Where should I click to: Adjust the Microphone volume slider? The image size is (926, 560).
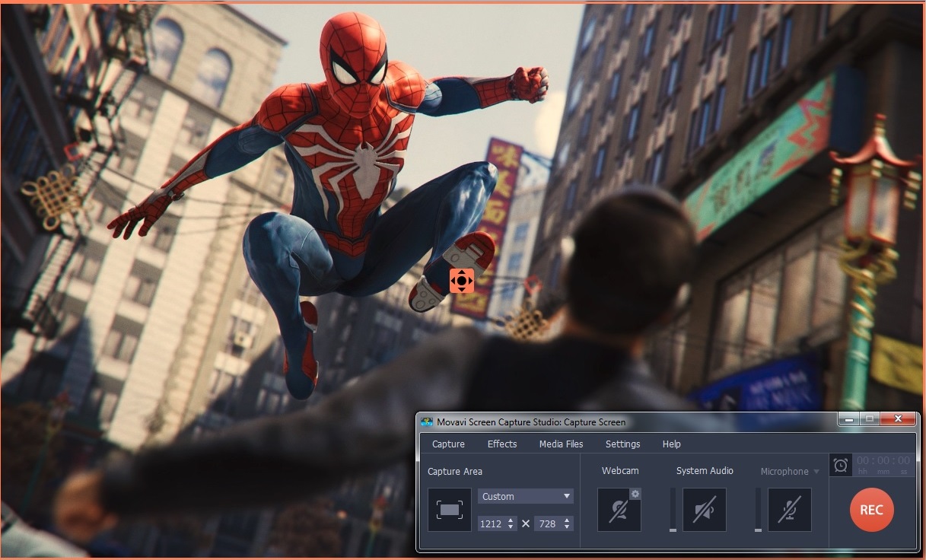[758, 510]
